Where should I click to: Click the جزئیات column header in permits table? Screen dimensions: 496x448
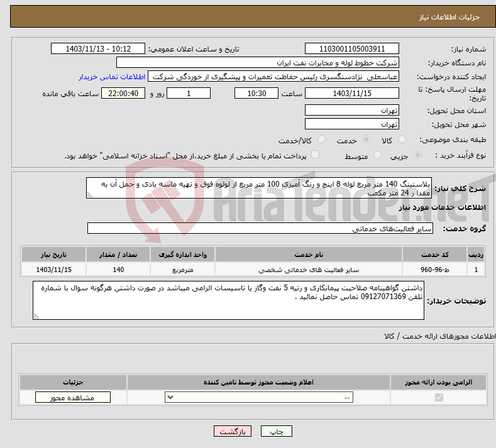pyautogui.click(x=73, y=382)
